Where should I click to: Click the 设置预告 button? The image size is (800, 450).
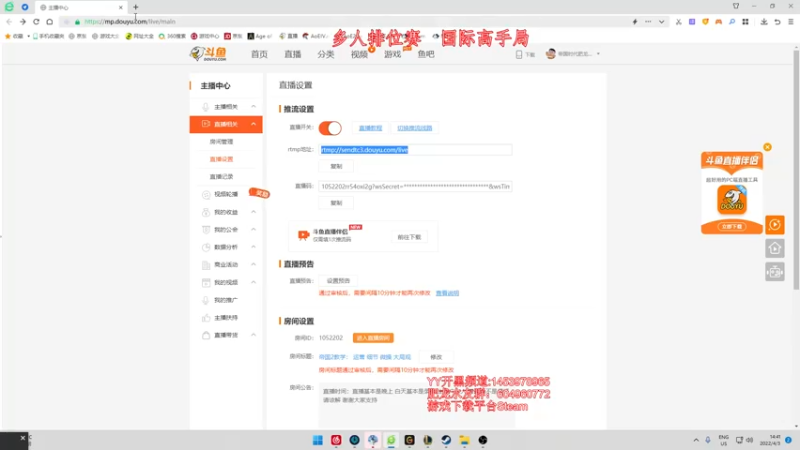338,281
